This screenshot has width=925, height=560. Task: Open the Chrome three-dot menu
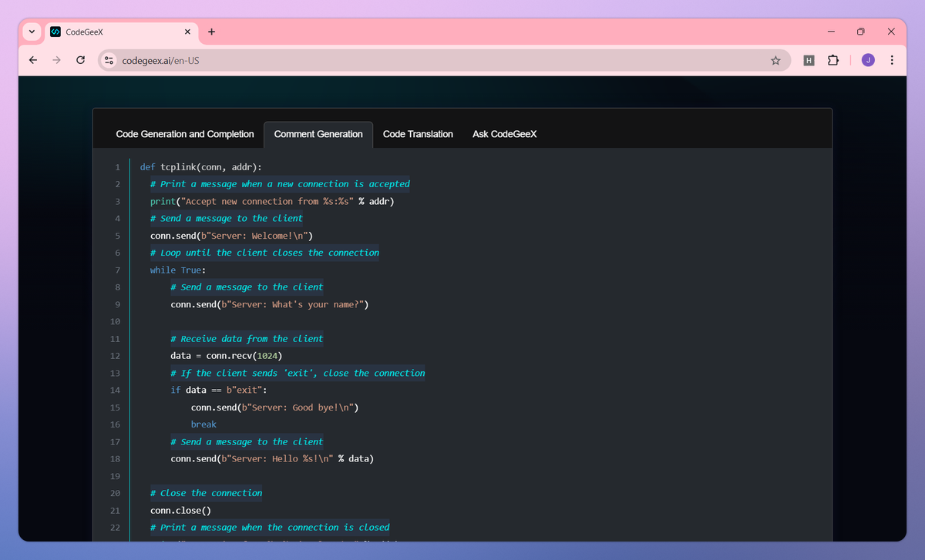(892, 60)
